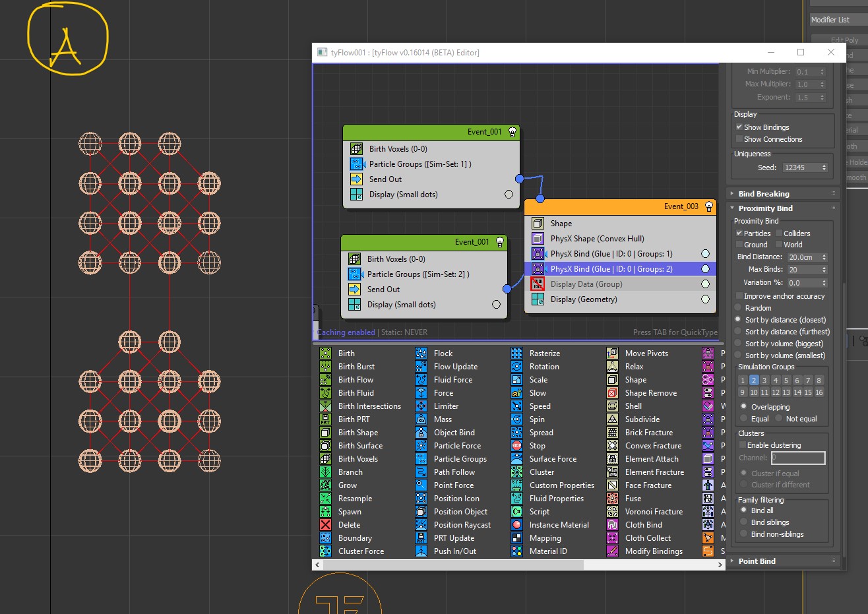Select the Delete operator icon
868x614 pixels.
coord(325,525)
